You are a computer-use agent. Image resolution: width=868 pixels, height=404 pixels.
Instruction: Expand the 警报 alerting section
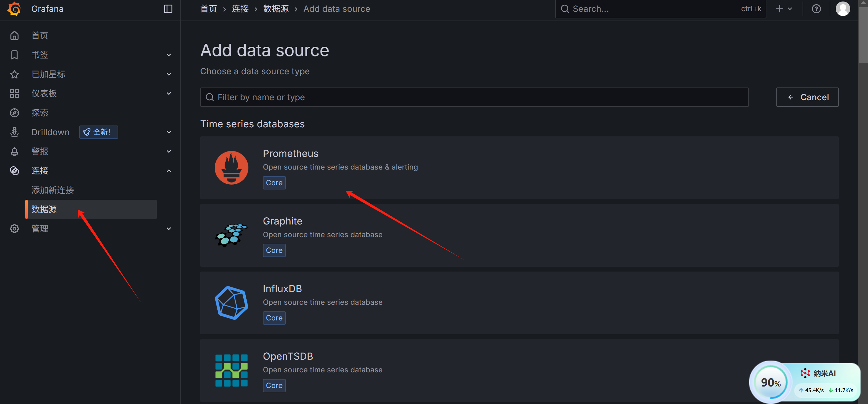(169, 151)
